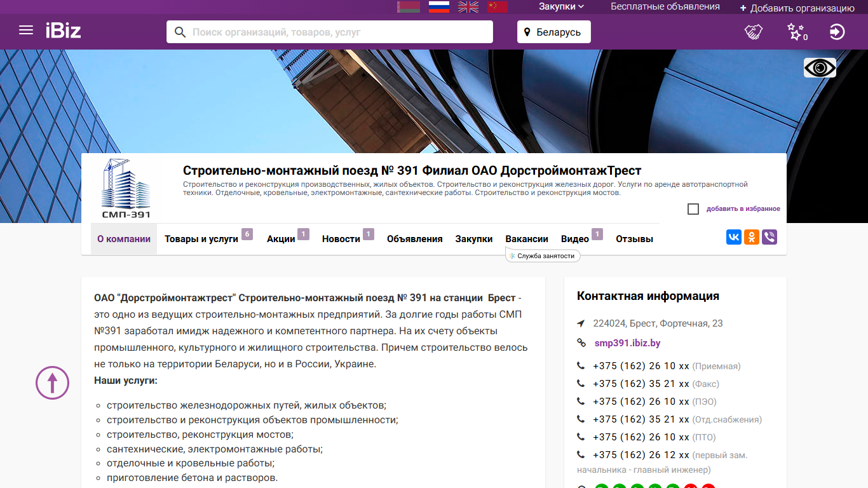Open the Закупки tab in company menu
The width and height of the screenshot is (868, 488).
(474, 239)
